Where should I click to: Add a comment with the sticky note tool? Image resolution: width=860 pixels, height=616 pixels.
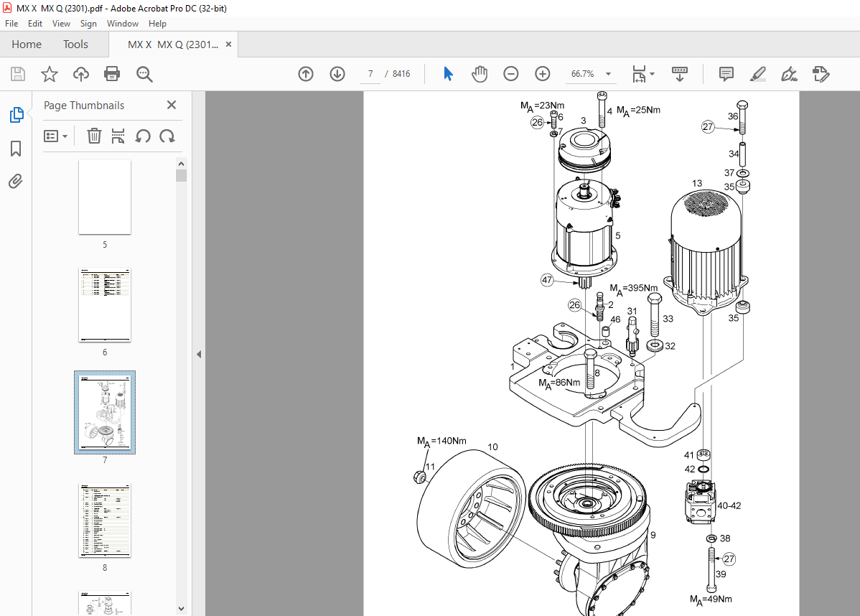pyautogui.click(x=726, y=74)
